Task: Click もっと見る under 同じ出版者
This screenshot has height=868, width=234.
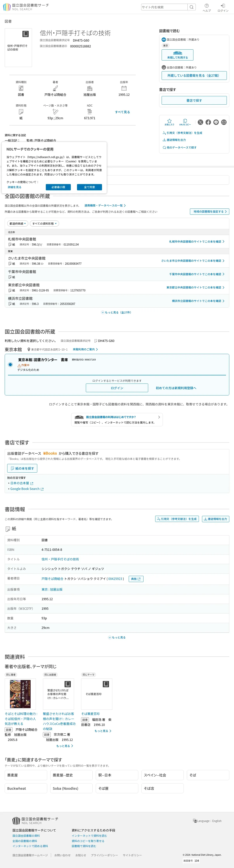Action: [x=65, y=746]
